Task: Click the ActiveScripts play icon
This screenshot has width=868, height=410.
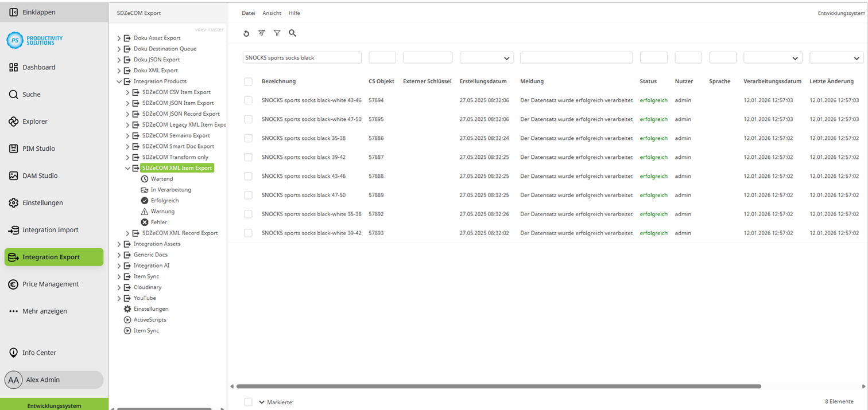Action: tap(127, 319)
